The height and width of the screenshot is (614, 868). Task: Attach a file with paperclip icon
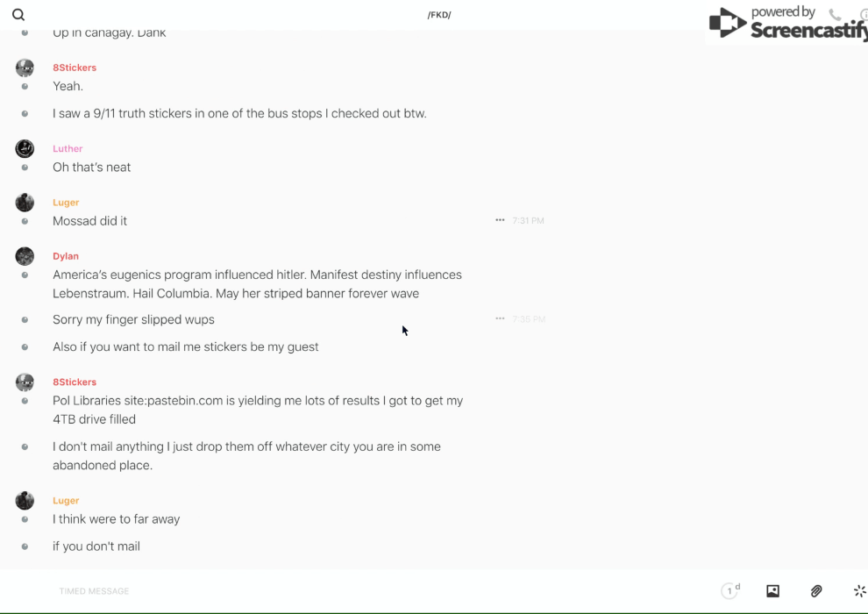(816, 591)
